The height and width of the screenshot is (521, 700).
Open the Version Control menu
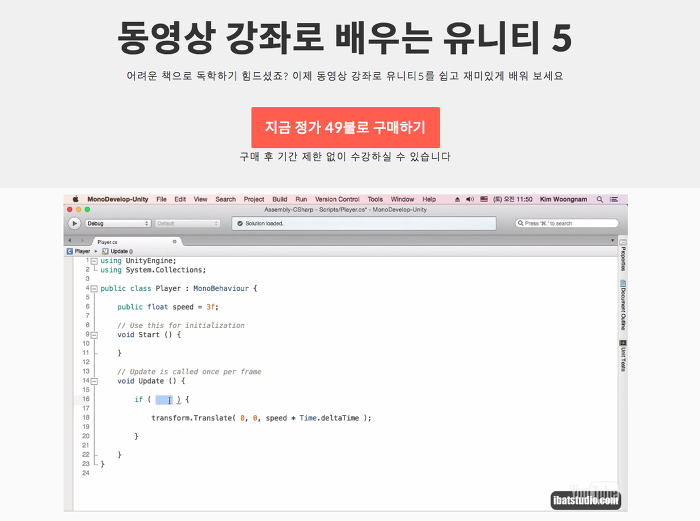(x=337, y=200)
